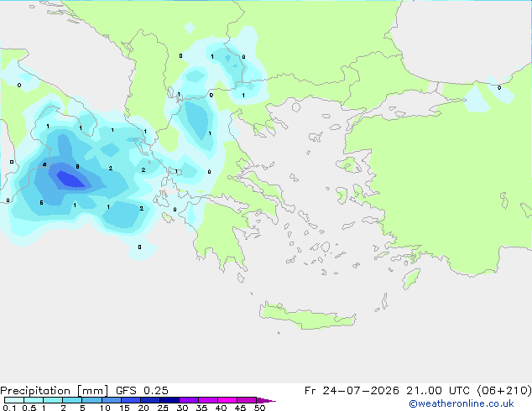Select the 30–35 mm purple legend box
532x411 pixels.
tap(189, 400)
